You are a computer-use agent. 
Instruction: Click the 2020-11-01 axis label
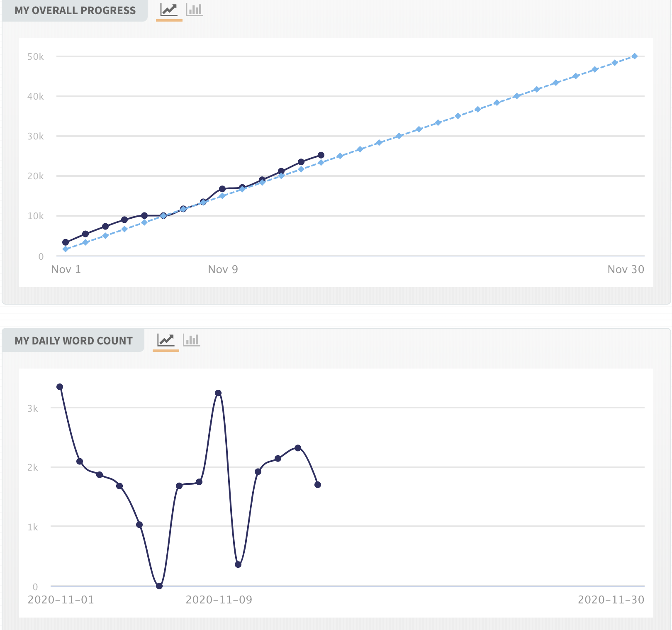click(61, 600)
